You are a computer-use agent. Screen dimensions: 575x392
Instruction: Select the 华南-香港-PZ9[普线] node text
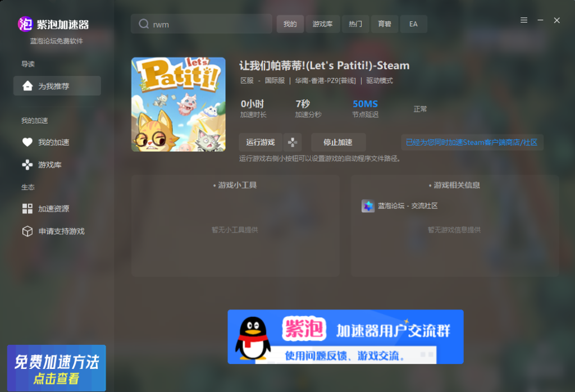325,81
